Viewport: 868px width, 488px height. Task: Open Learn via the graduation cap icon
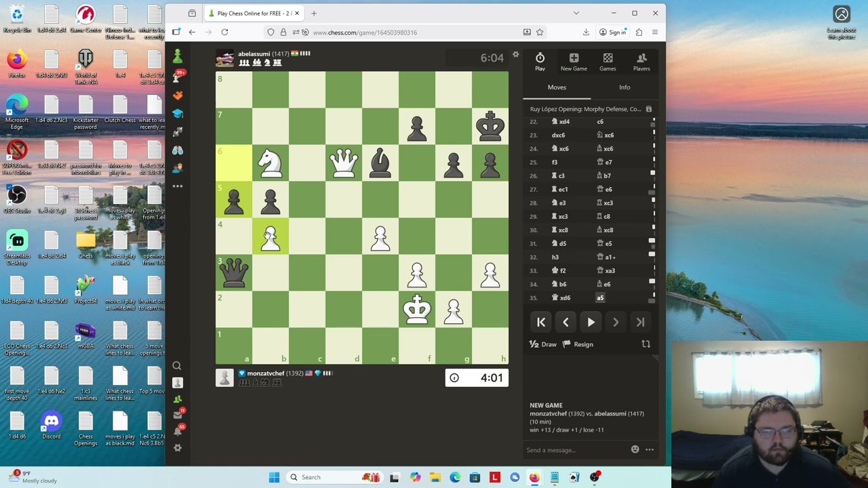coord(178,114)
